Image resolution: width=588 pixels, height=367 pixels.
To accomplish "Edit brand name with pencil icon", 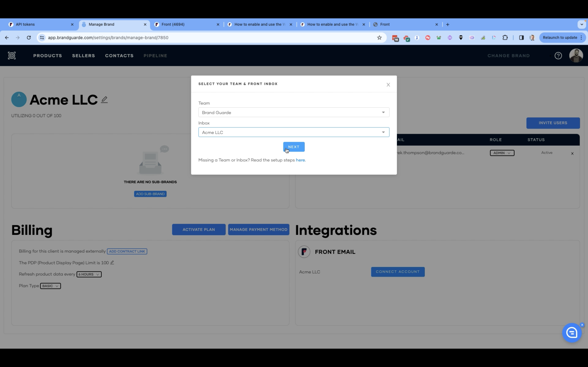I will coord(104,100).
